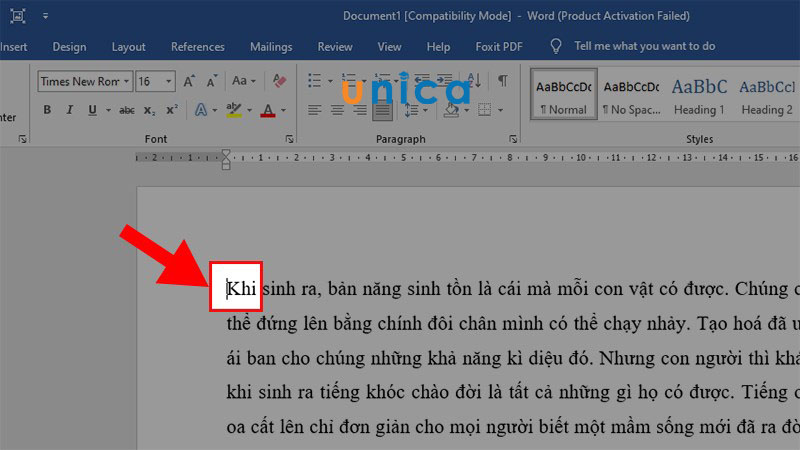The height and width of the screenshot is (450, 800).
Task: Open the Mailings tab
Action: point(271,46)
